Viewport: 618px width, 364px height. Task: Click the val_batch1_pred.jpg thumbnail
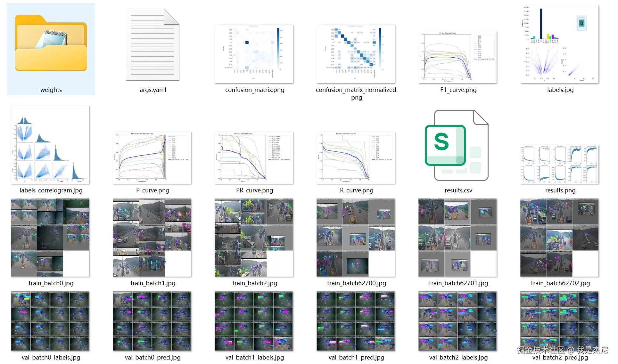[356, 321]
